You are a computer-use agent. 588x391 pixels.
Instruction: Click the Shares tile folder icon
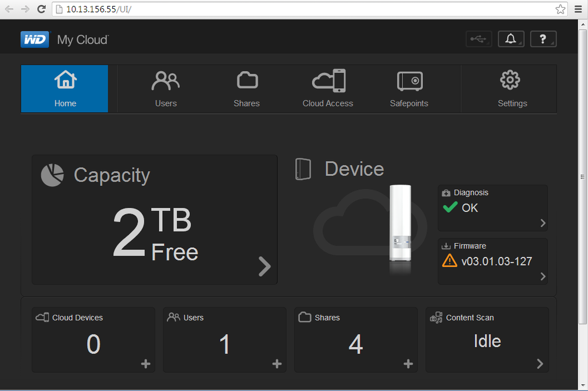tap(305, 317)
